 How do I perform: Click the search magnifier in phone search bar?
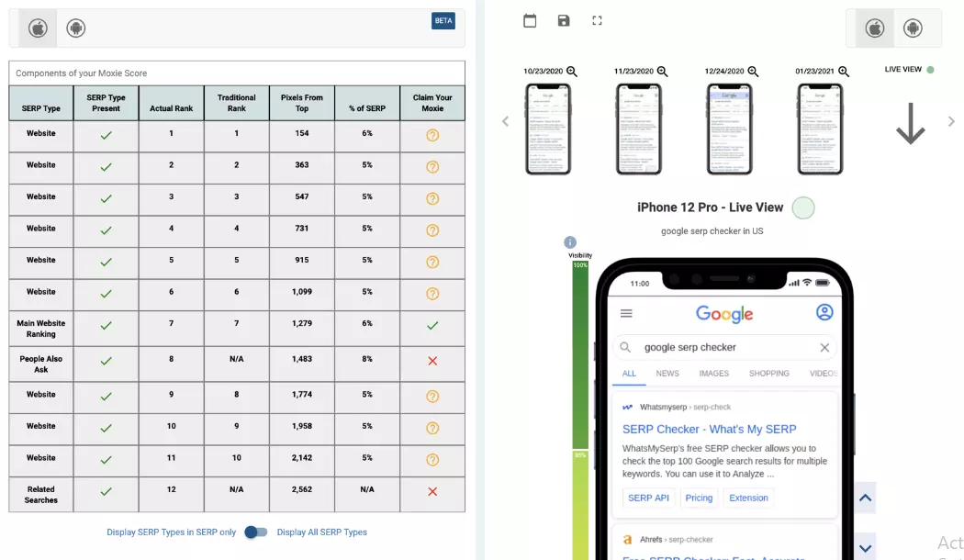pyautogui.click(x=625, y=347)
